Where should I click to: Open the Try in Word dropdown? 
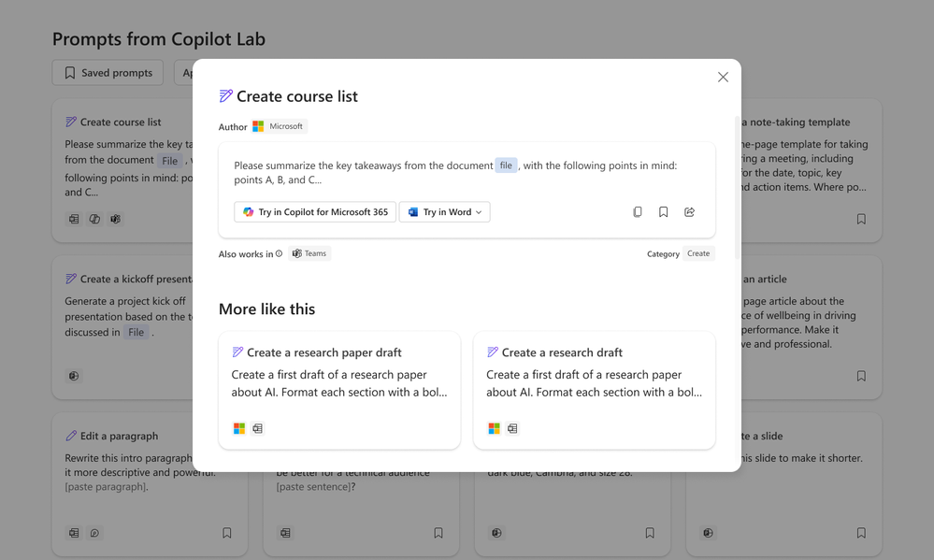[444, 212]
